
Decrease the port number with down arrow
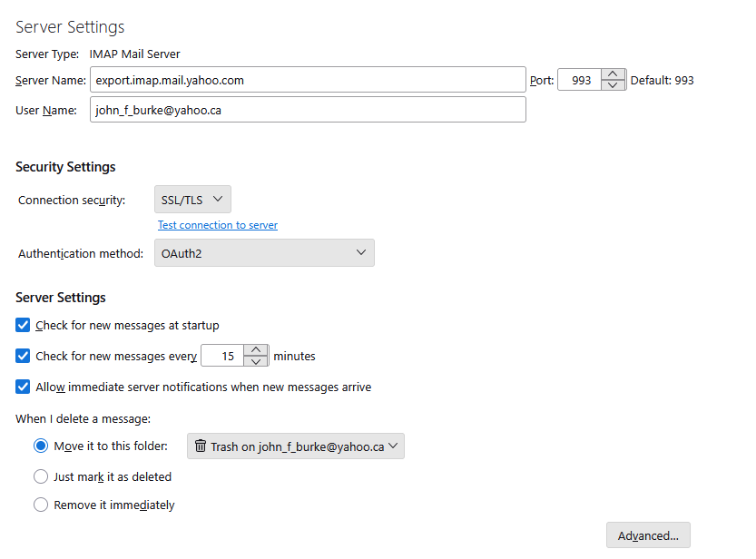[x=614, y=85]
